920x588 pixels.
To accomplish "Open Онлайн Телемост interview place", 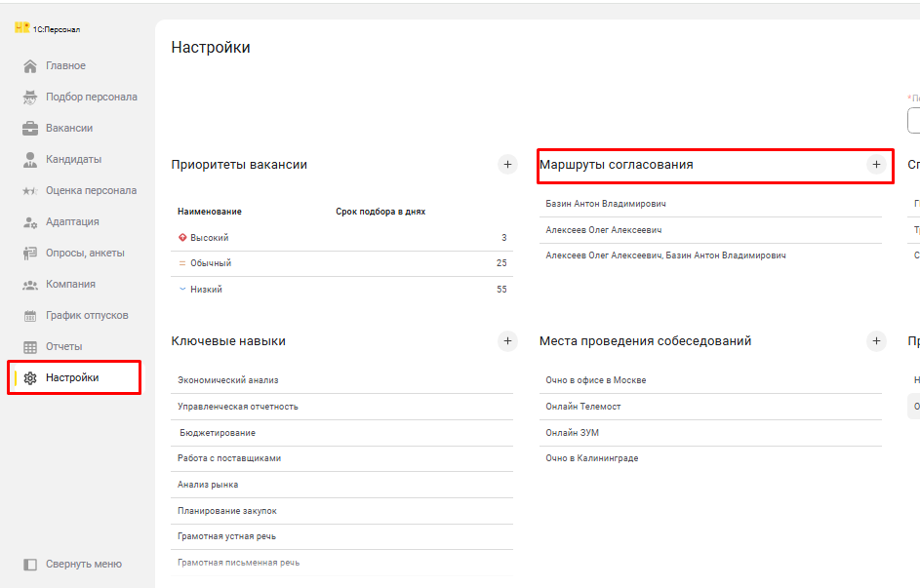I will pyautogui.click(x=583, y=407).
